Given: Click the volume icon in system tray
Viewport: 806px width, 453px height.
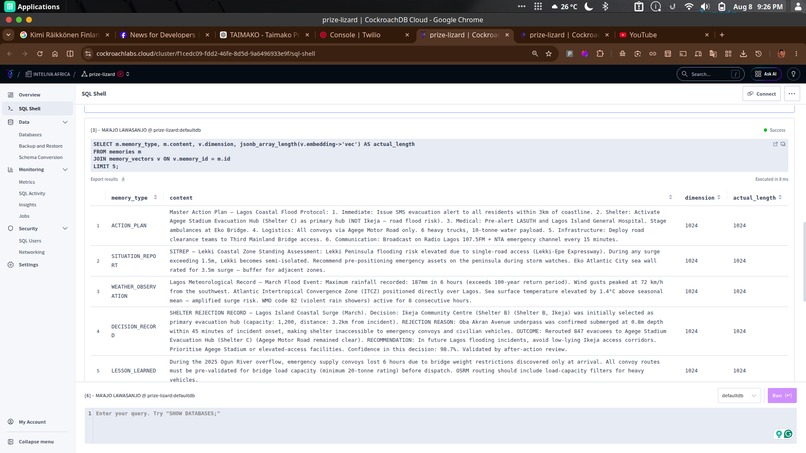Looking at the screenshot, I should (x=705, y=7).
